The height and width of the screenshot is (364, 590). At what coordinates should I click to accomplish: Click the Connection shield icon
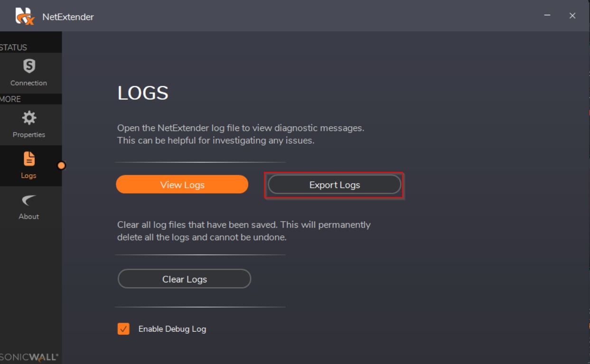click(29, 66)
